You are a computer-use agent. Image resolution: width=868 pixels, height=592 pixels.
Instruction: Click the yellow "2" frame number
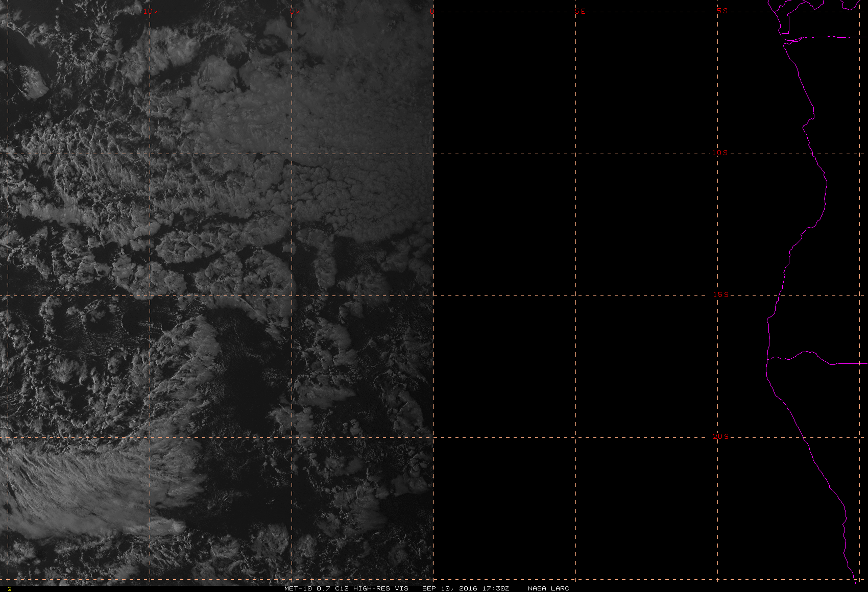9,589
